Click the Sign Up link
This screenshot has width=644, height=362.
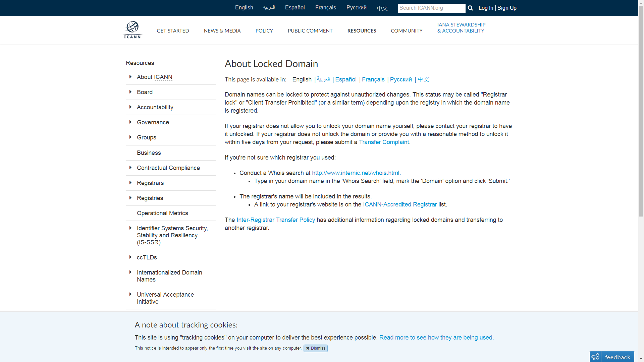(507, 8)
